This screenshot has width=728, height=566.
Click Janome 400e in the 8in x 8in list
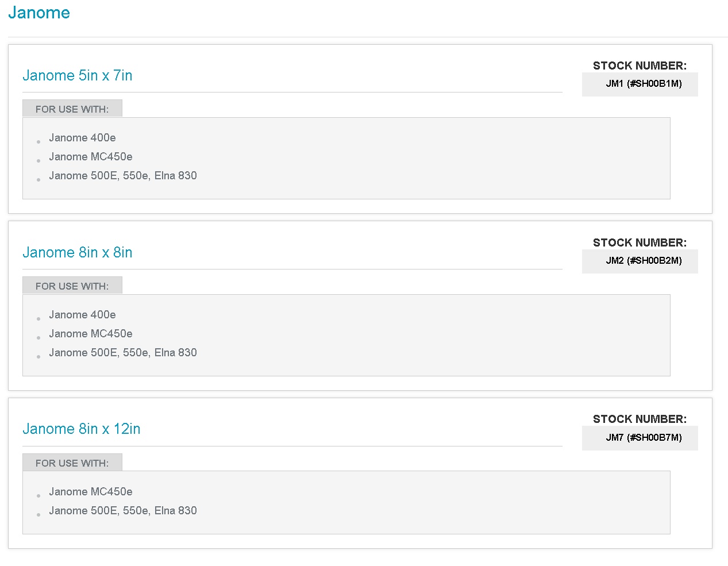82,315
